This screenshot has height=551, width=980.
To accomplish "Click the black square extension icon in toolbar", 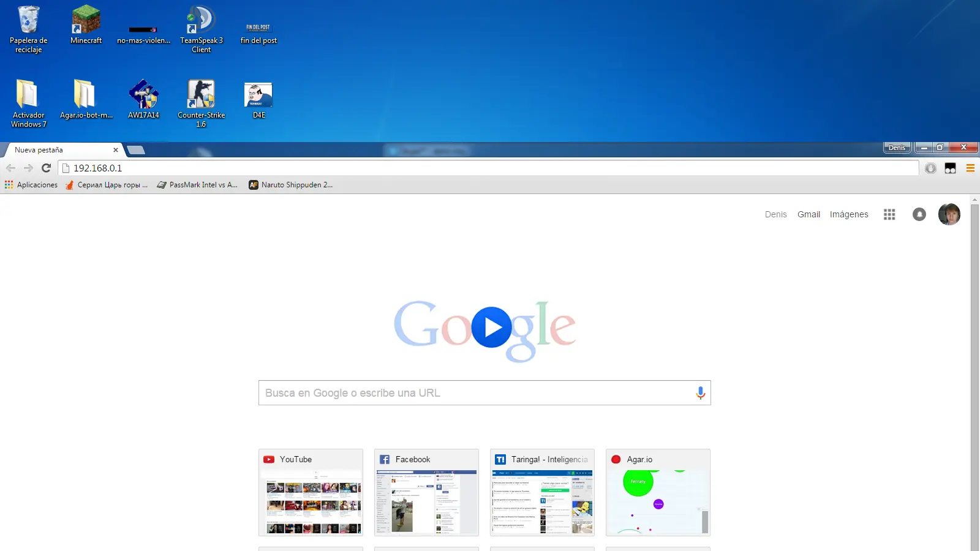I will [950, 168].
